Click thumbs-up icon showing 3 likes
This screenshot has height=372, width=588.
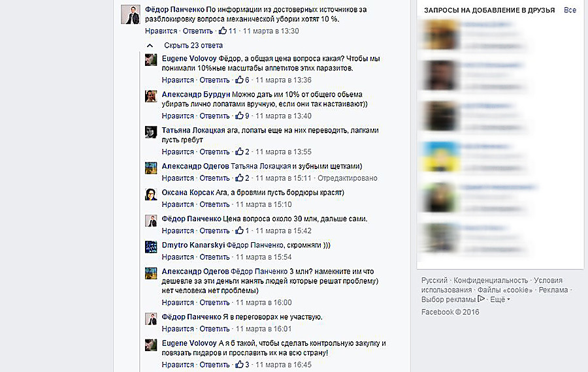239,364
